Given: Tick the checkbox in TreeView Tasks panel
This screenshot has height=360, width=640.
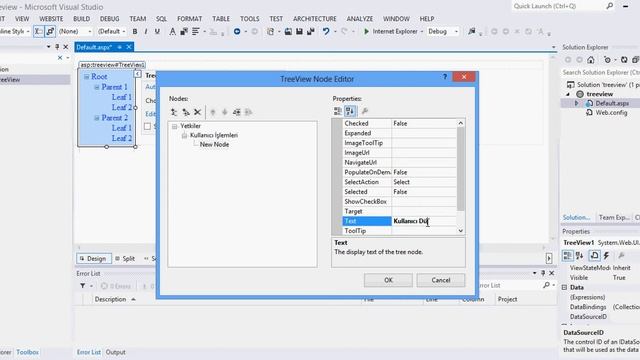Looking at the screenshot, I should [x=147, y=127].
